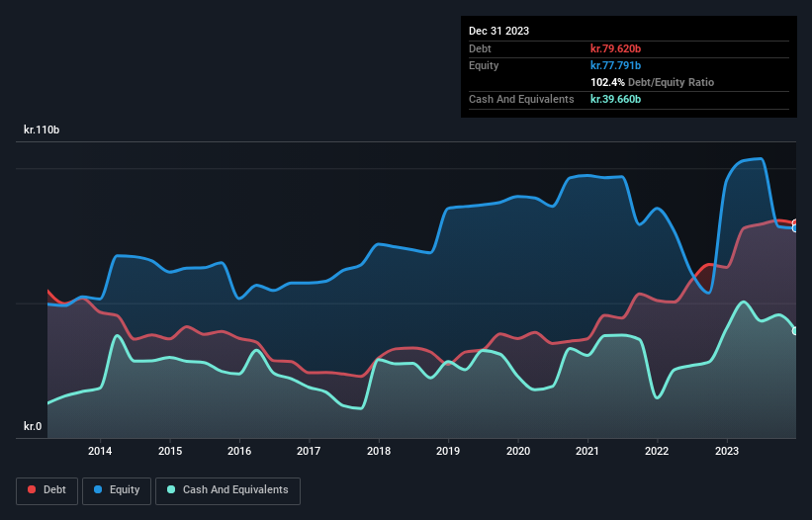This screenshot has height=520, width=812.
Task: Select the 2020 x-axis label
Action: coord(518,451)
